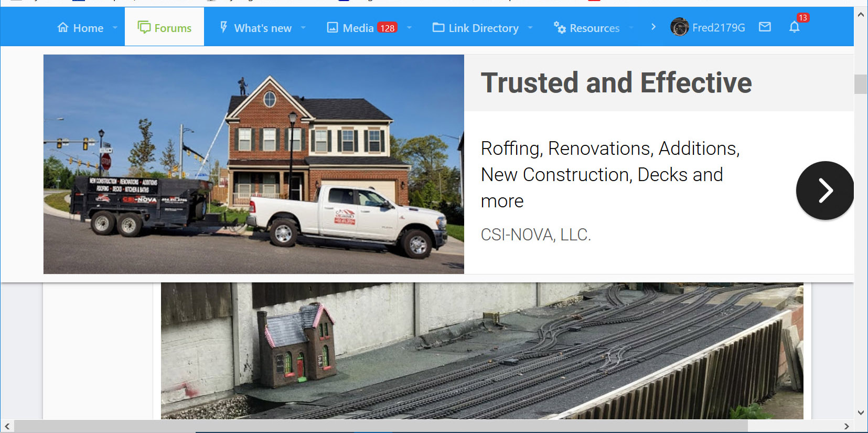Click the Fred2179G user avatar
Screen dimensions: 868x433
point(679,27)
